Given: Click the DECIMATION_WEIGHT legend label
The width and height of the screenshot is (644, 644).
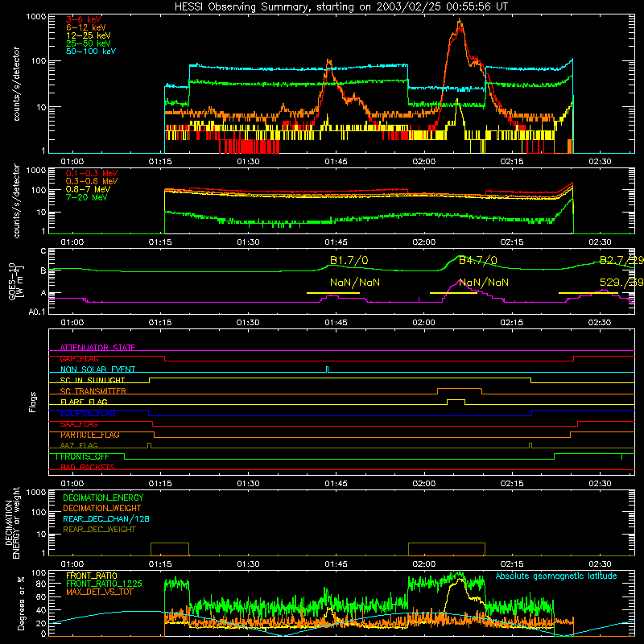Looking at the screenshot, I should (x=102, y=508).
